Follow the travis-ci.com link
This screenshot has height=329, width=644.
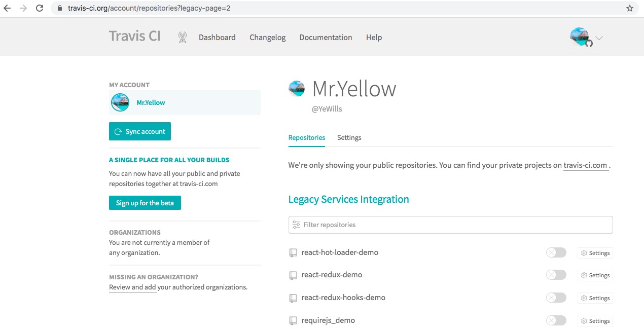point(586,165)
